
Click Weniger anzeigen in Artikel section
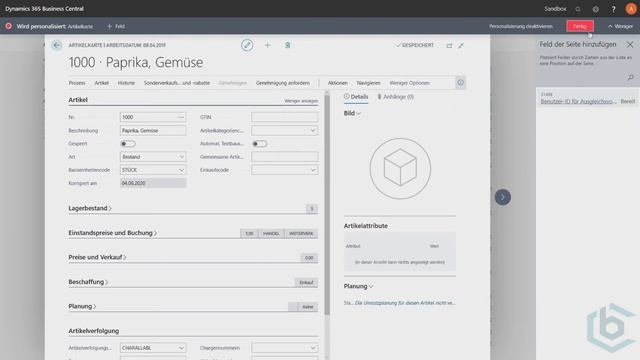[x=301, y=100]
